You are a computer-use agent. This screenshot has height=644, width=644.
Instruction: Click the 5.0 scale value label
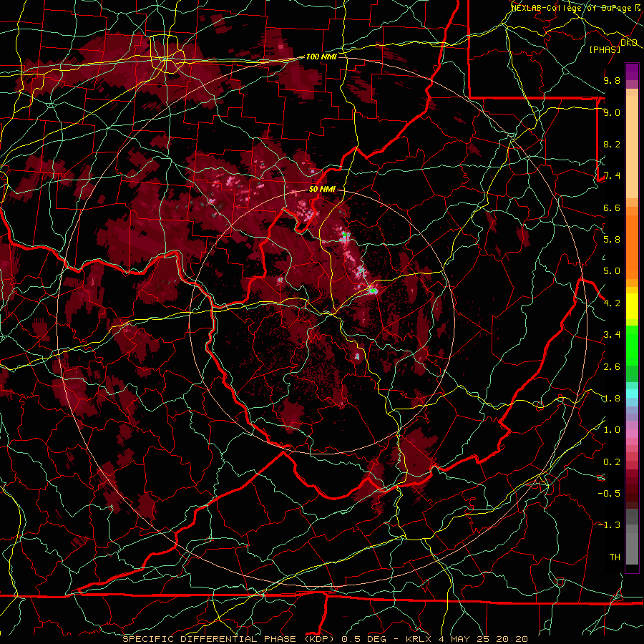tap(612, 271)
